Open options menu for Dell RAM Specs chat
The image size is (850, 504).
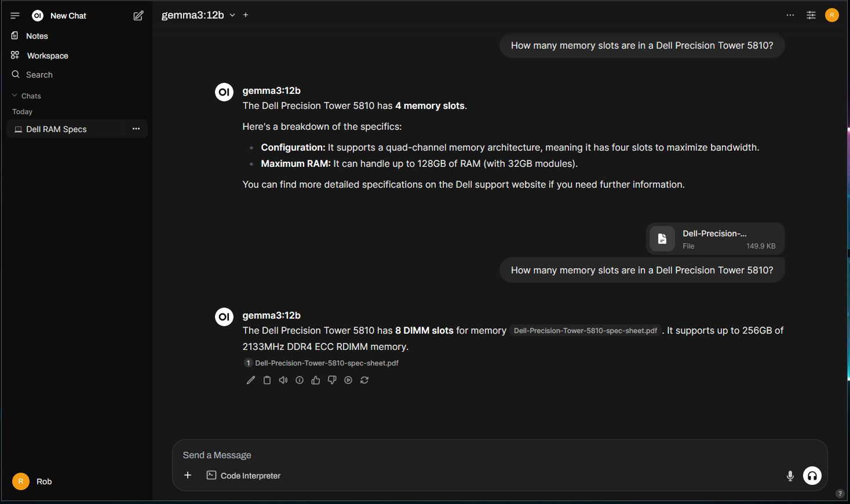click(x=136, y=129)
